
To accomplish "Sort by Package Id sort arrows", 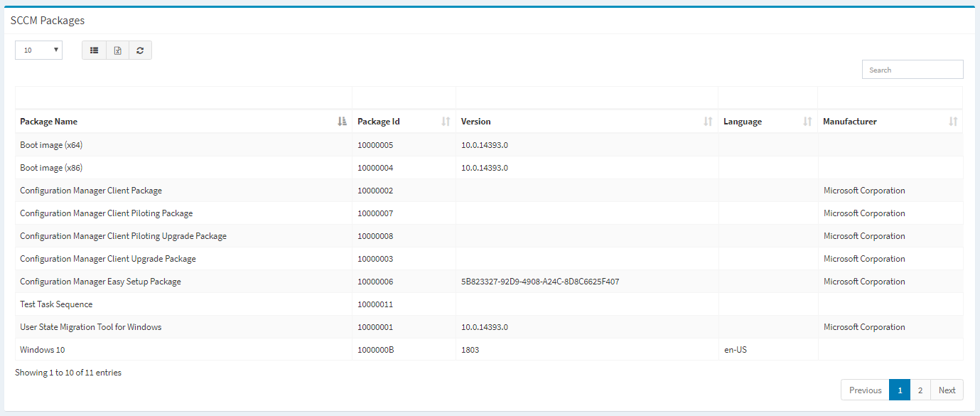I will [446, 122].
